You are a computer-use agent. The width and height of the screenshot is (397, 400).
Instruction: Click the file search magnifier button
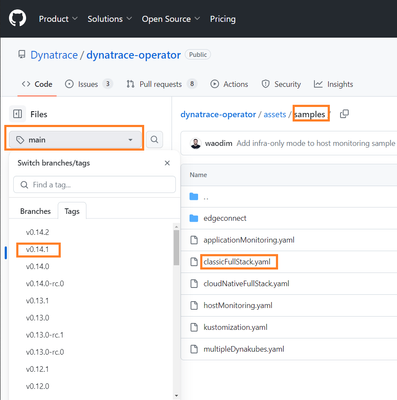click(x=154, y=139)
